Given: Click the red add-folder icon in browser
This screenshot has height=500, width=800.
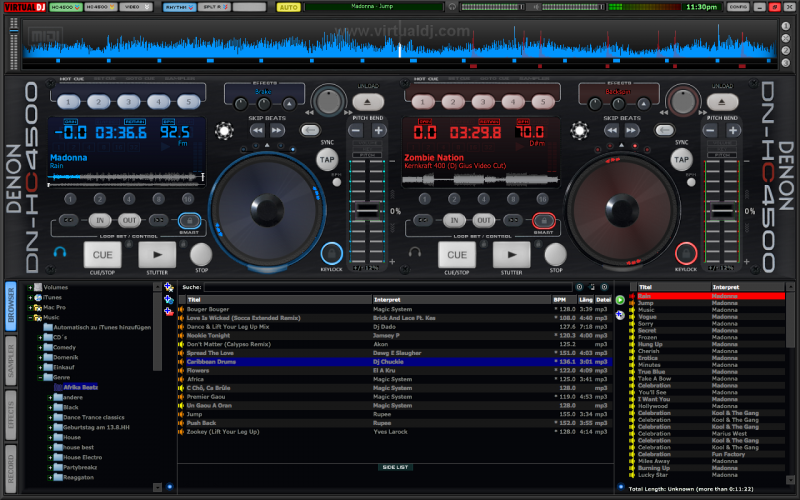Looking at the screenshot, I should pyautogui.click(x=169, y=311).
